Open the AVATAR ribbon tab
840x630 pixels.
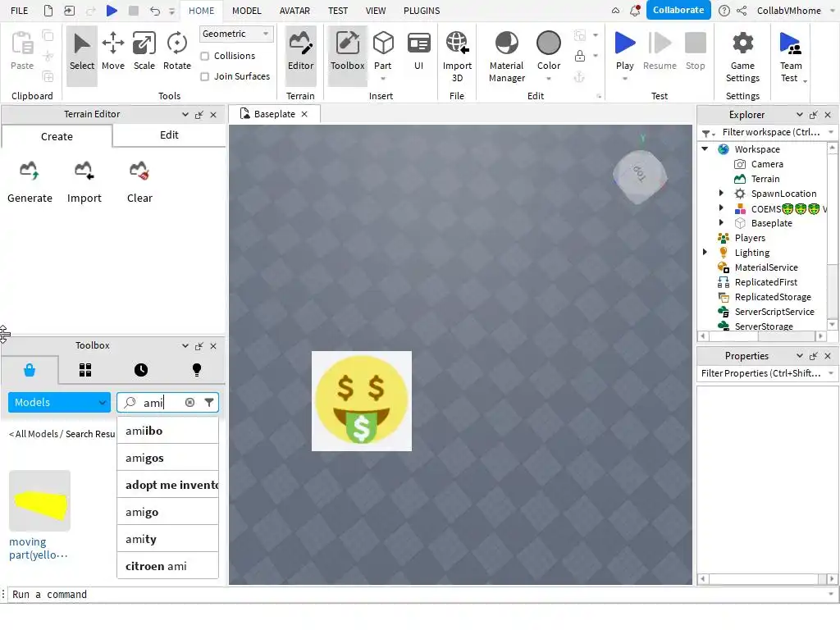(294, 11)
